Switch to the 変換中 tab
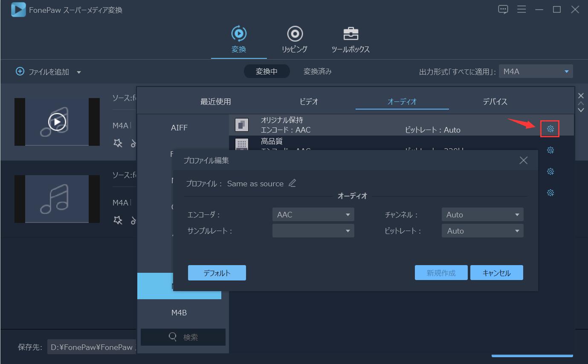The height and width of the screenshot is (364, 588). 266,72
